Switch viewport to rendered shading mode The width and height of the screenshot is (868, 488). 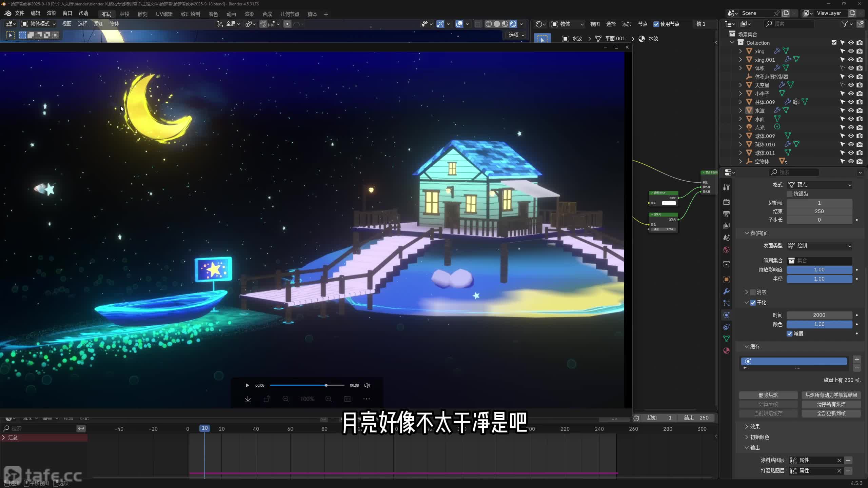point(513,24)
